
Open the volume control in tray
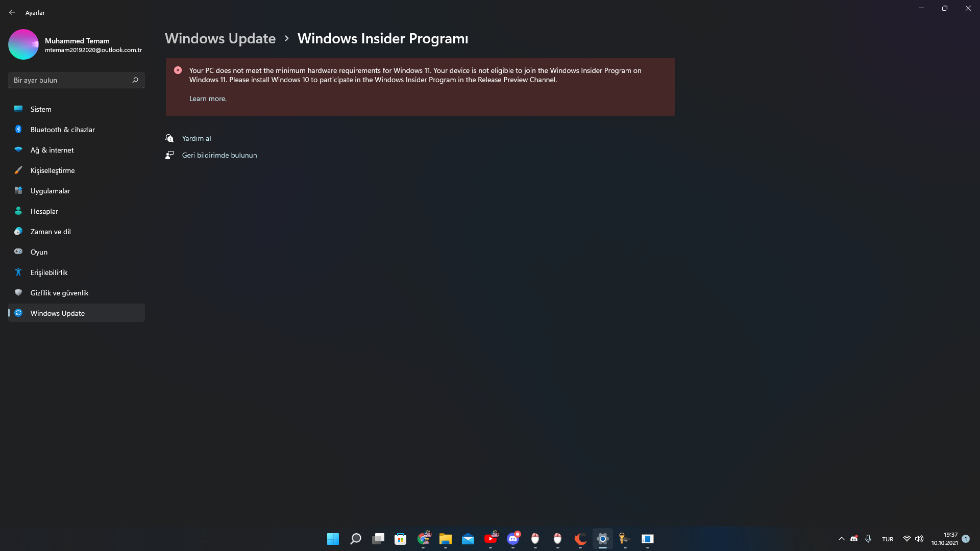coord(919,539)
